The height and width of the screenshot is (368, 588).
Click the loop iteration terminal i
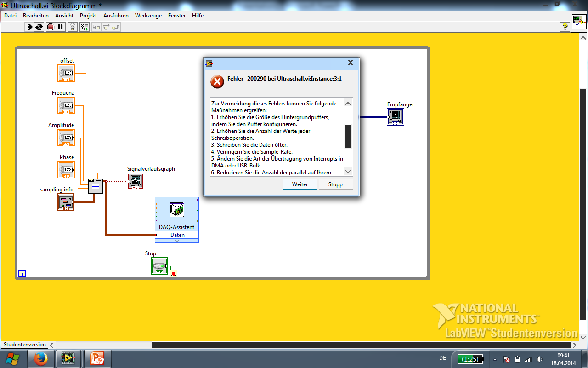coord(22,274)
